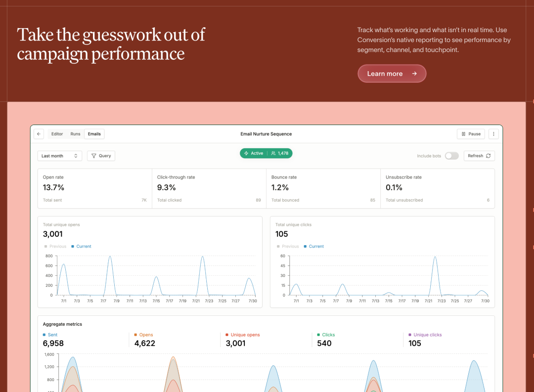Click the Opens total 4,622
The height and width of the screenshot is (392, 534).
[x=145, y=343]
